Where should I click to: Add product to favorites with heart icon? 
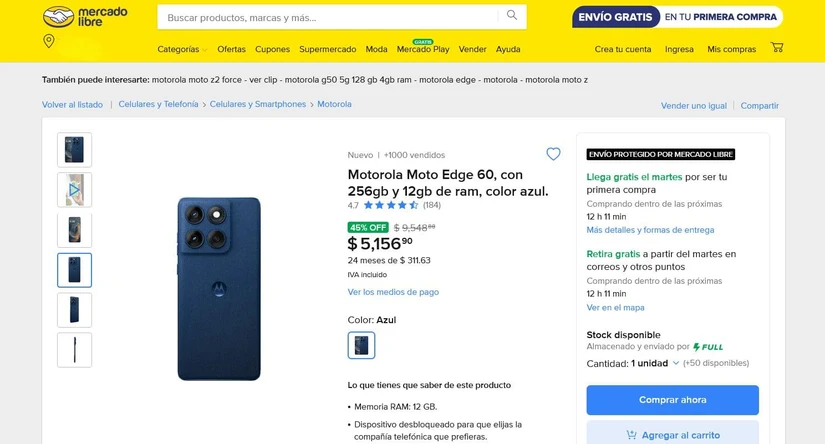click(x=553, y=154)
